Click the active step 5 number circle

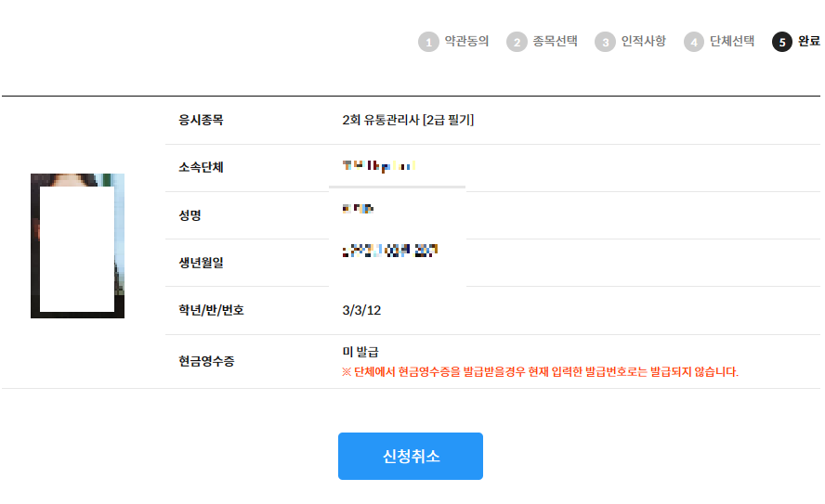click(x=782, y=43)
